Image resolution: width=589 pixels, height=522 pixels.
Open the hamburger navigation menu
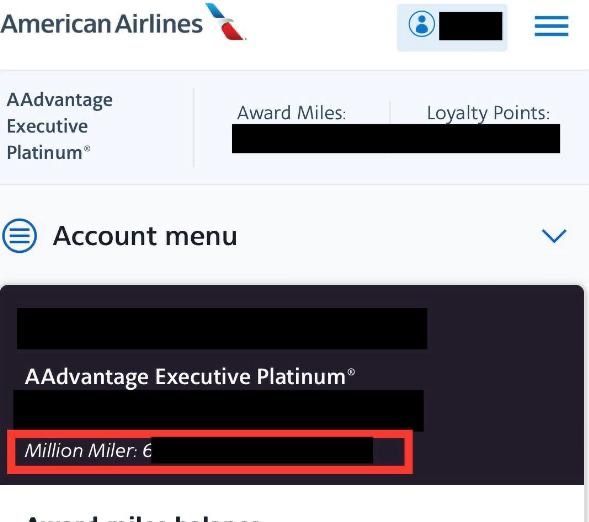pyautogui.click(x=551, y=26)
